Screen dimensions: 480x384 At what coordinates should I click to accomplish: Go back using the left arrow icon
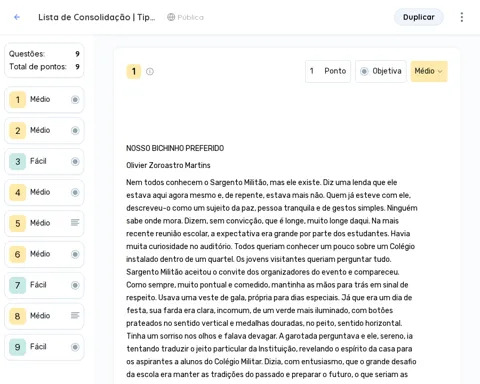click(x=17, y=17)
